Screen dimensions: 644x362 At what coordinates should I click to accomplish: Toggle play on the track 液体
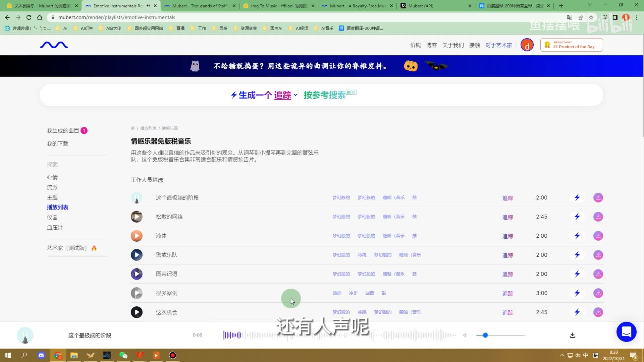click(137, 236)
